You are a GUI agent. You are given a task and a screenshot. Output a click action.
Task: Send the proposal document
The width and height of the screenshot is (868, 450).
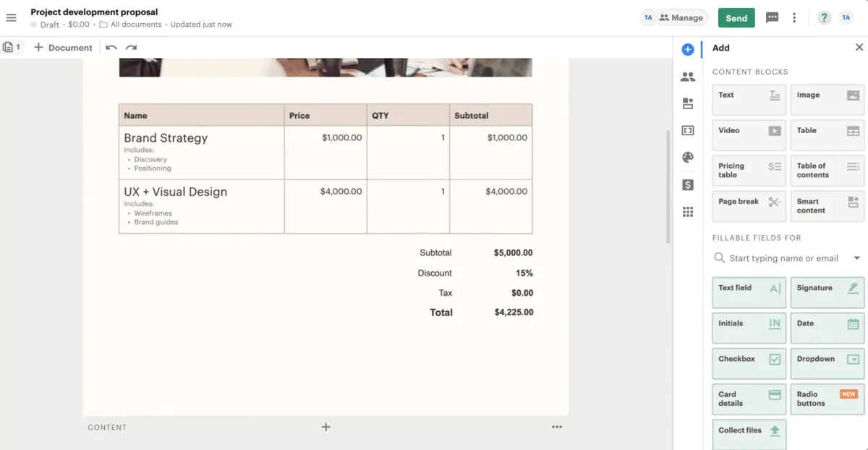[x=736, y=18]
